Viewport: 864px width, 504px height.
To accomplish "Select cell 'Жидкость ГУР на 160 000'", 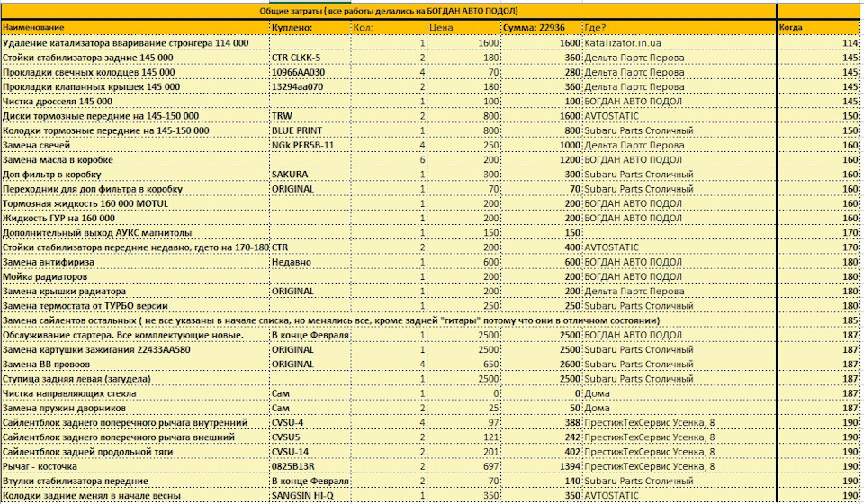I will click(x=135, y=218).
